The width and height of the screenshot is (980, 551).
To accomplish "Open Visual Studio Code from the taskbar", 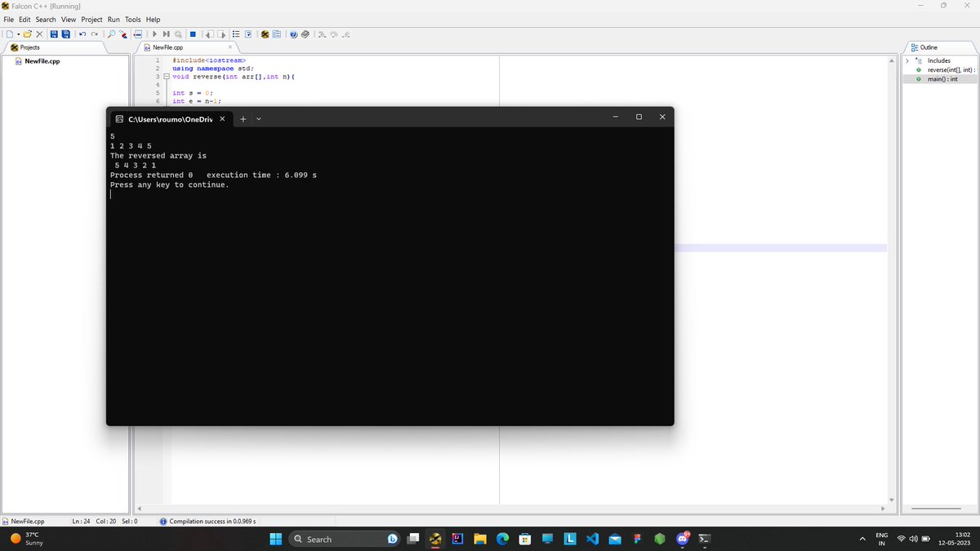I will pyautogui.click(x=592, y=539).
